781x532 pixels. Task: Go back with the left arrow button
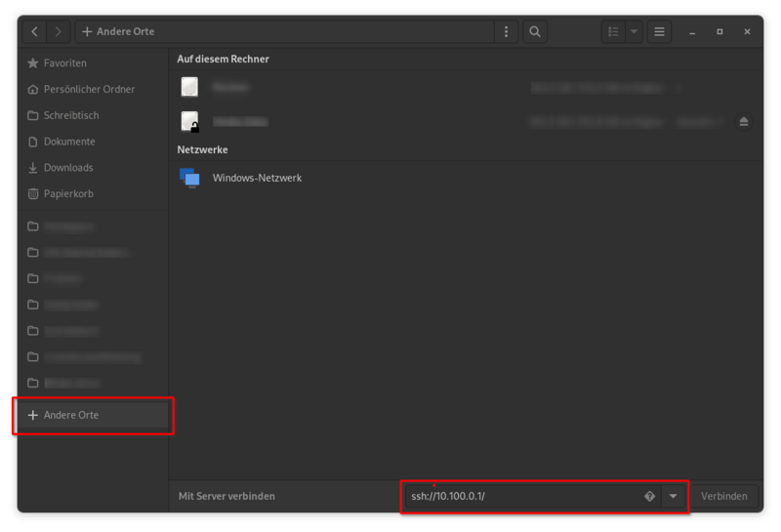click(x=34, y=32)
